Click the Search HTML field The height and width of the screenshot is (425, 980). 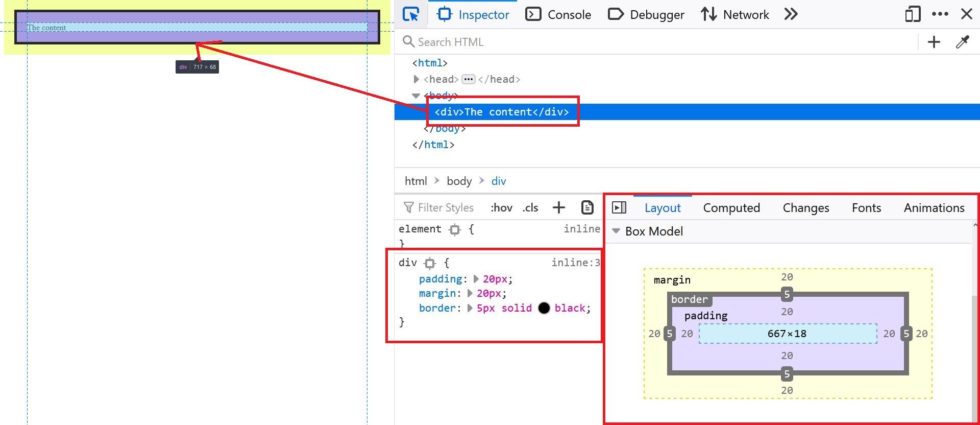[x=658, y=42]
